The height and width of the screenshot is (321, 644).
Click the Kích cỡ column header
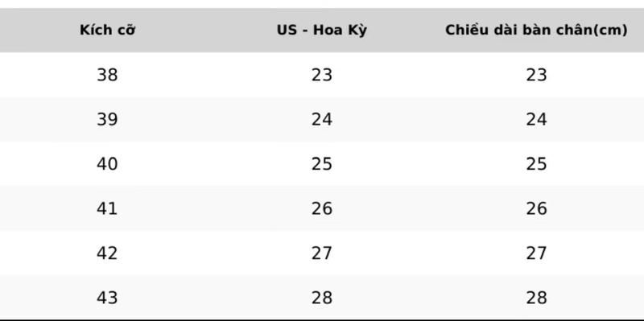click(x=108, y=31)
